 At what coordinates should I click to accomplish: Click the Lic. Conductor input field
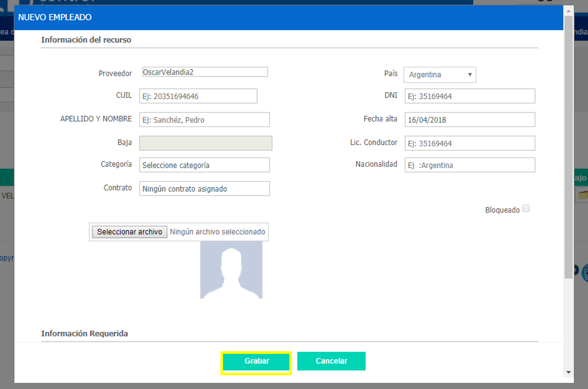[x=470, y=143]
